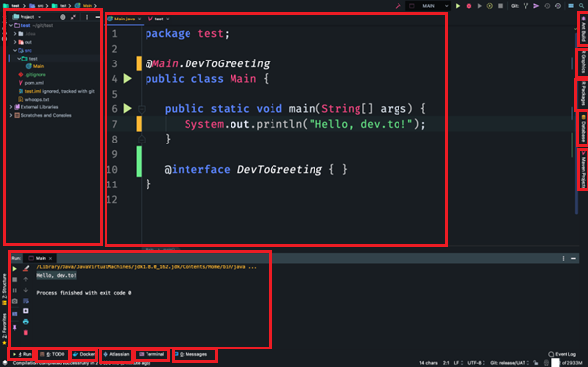Minimize the Run panel
588x367 pixels.
tap(573, 258)
